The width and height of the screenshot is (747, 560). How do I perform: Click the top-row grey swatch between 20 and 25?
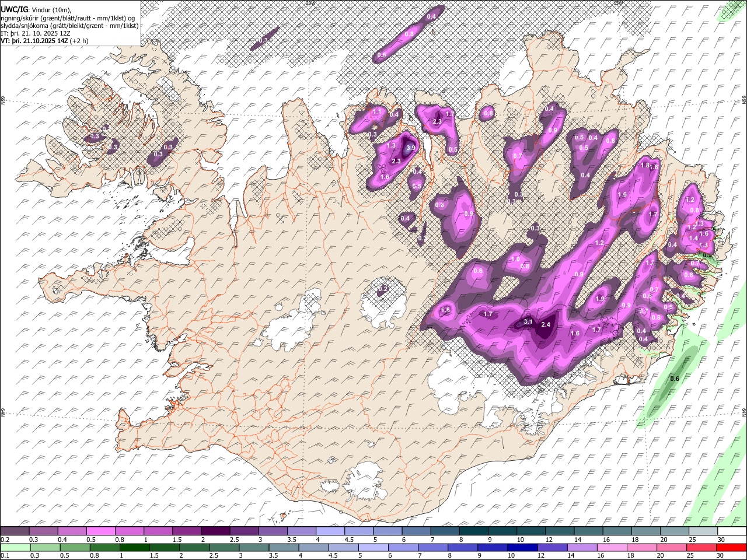[x=675, y=531]
